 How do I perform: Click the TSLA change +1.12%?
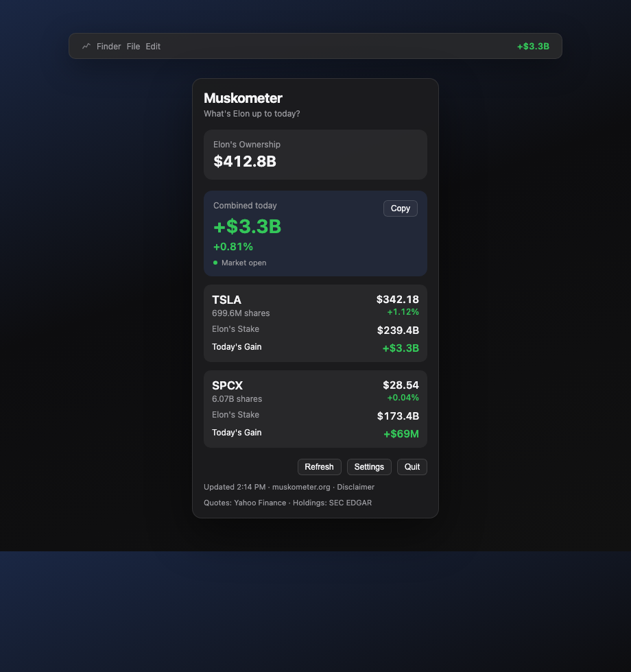[x=403, y=312]
